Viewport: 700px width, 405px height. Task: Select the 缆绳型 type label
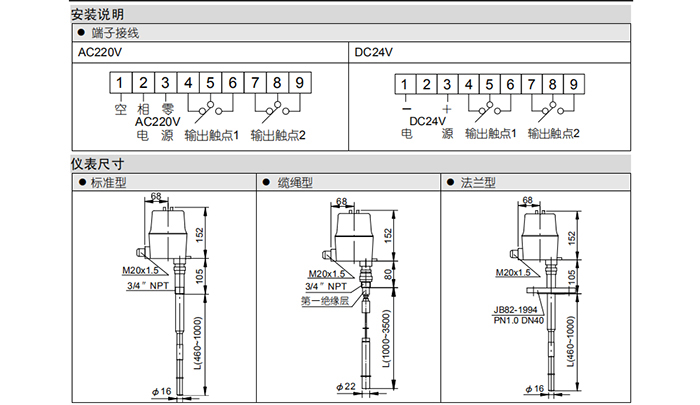295,183
